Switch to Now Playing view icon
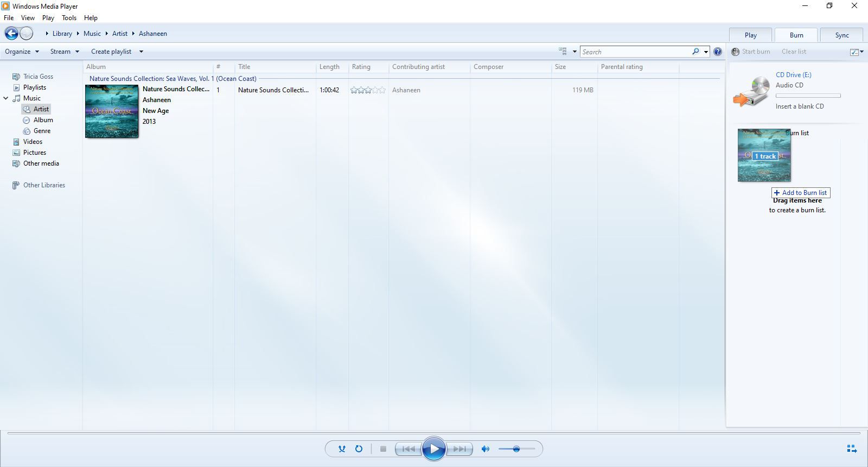Image resolution: width=868 pixels, height=467 pixels. (x=852, y=449)
